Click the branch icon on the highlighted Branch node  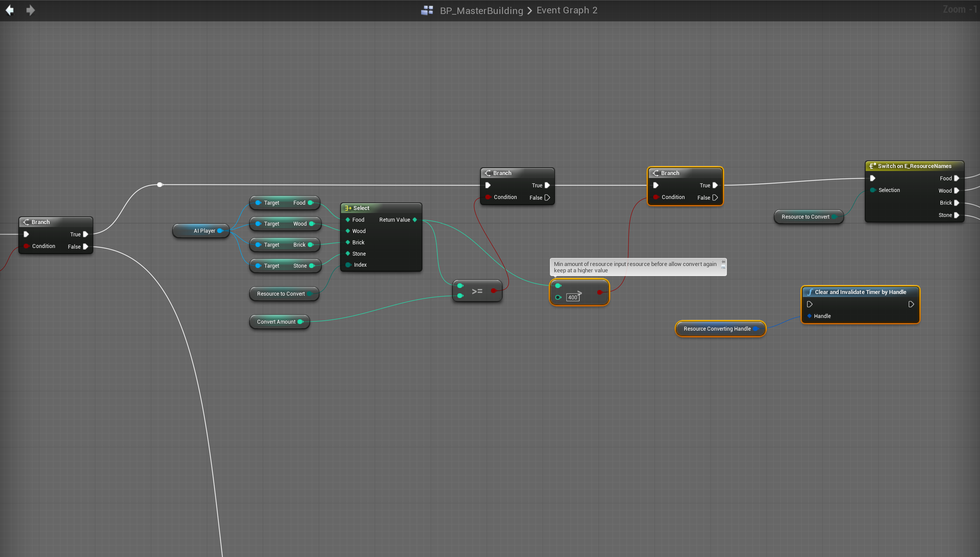[x=656, y=173]
